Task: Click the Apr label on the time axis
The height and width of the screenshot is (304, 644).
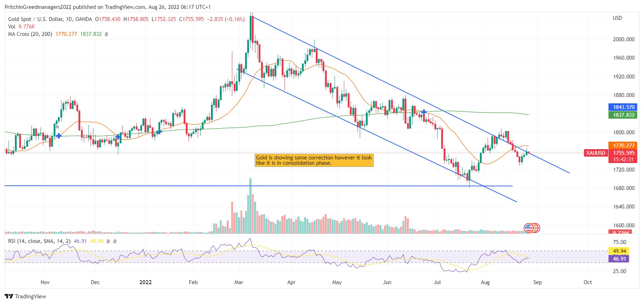Action: point(291,282)
